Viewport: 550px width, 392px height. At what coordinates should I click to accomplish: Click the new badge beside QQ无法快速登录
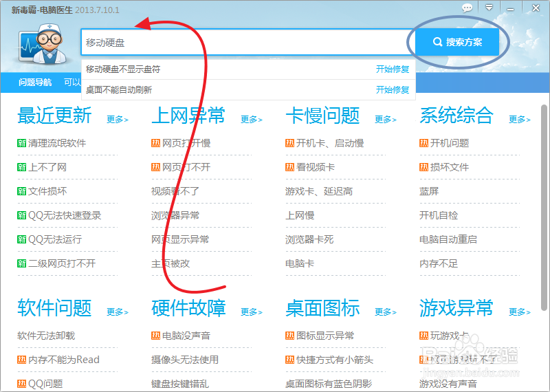(22, 215)
